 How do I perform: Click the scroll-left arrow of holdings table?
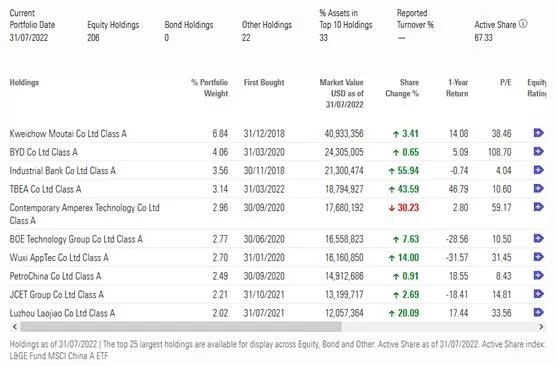click(15, 326)
